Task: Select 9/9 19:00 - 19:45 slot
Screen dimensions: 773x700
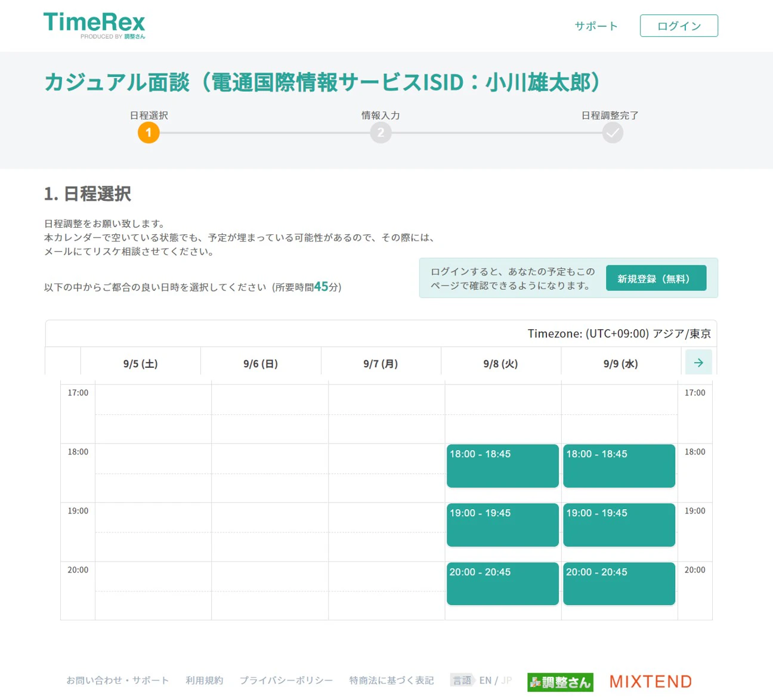Action: [x=619, y=525]
